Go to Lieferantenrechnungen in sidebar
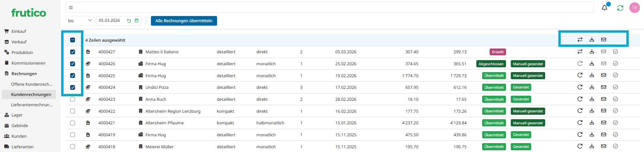Viewport: 644px width, 152px height. [32, 105]
